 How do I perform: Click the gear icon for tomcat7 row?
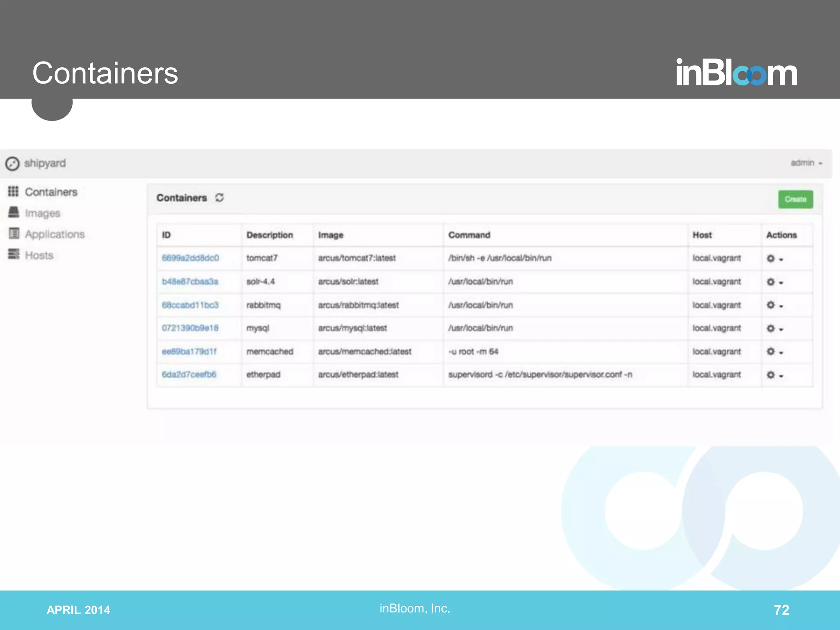(x=771, y=258)
